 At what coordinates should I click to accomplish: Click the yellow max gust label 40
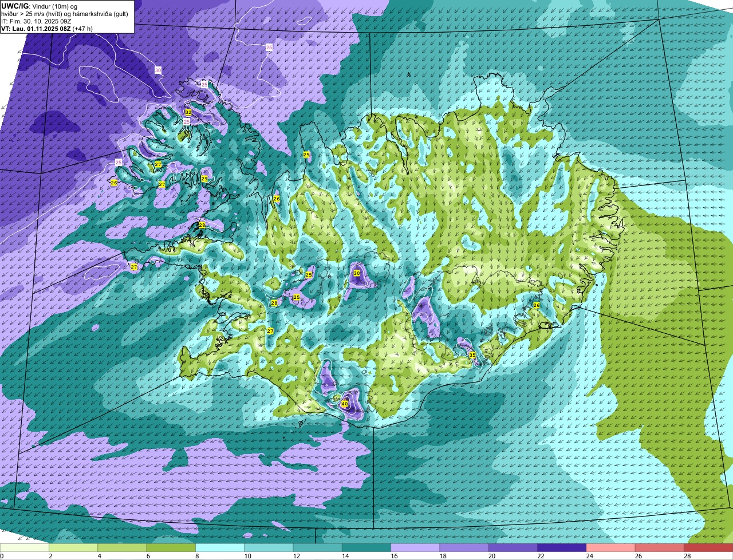[344, 404]
